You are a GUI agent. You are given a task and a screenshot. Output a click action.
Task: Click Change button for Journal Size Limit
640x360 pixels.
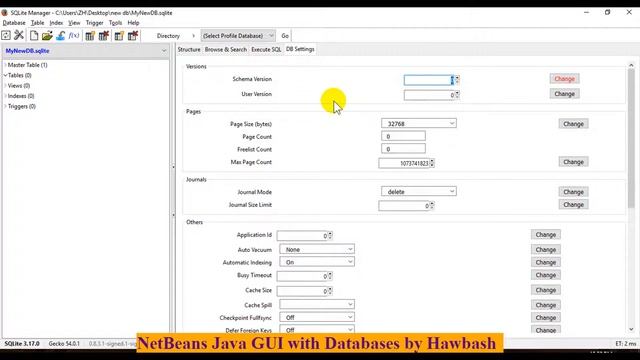(x=573, y=204)
